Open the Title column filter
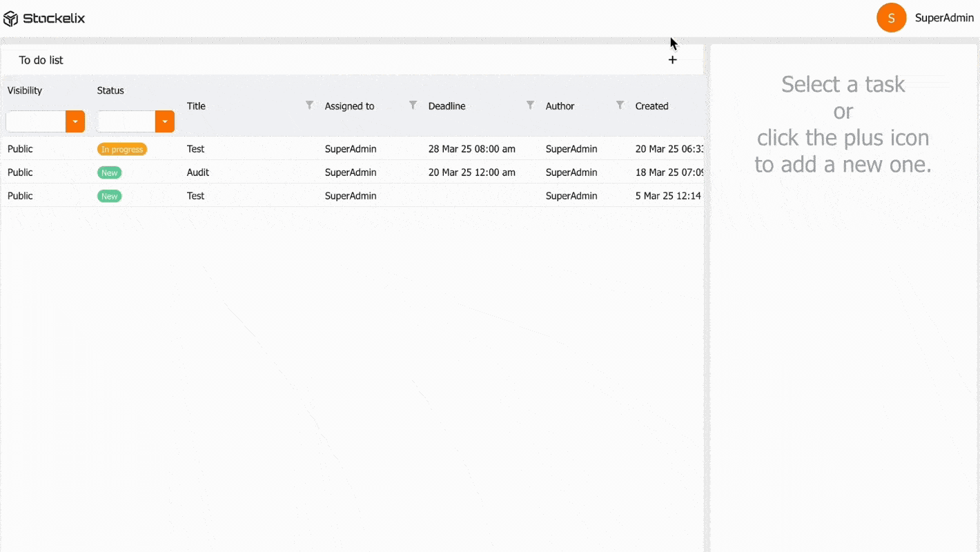Image resolution: width=980 pixels, height=552 pixels. 309,106
